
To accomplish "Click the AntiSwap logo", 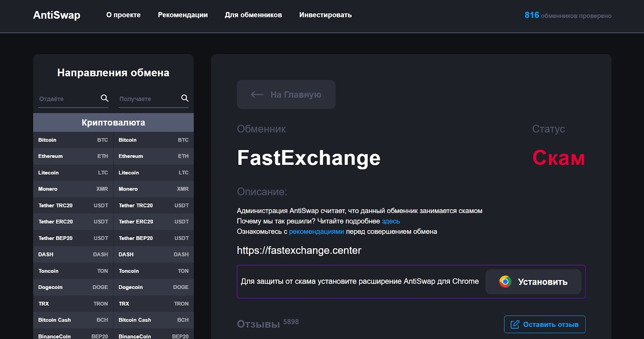I will click(57, 15).
